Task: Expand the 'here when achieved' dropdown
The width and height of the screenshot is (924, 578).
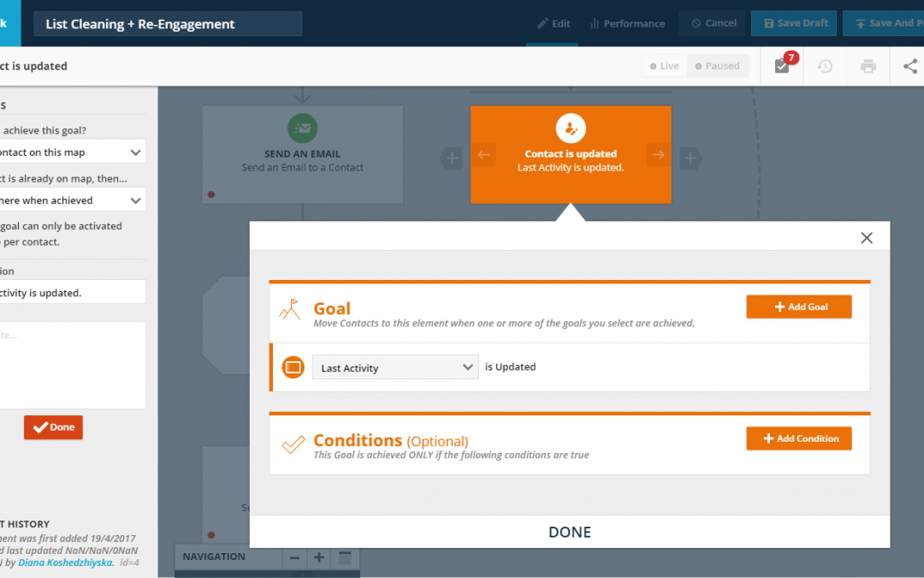Action: 73,200
